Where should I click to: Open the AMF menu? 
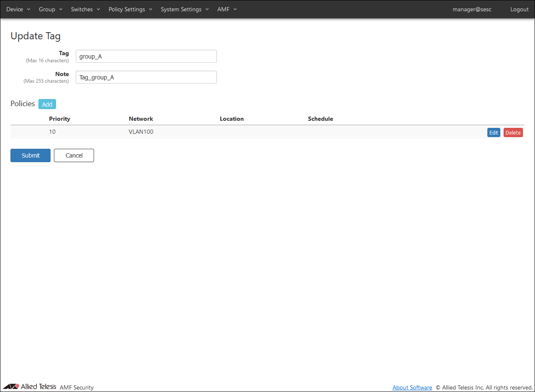coord(227,9)
